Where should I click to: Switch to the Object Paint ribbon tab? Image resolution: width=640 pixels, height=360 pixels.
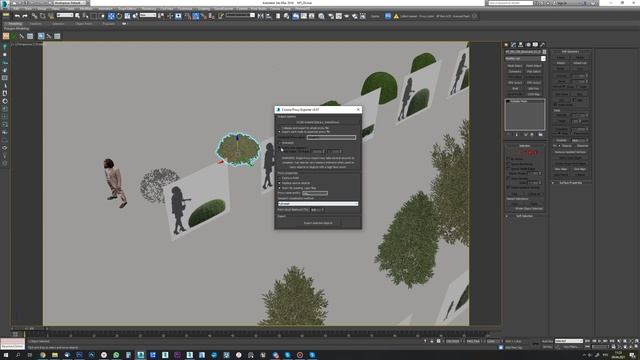point(84,24)
